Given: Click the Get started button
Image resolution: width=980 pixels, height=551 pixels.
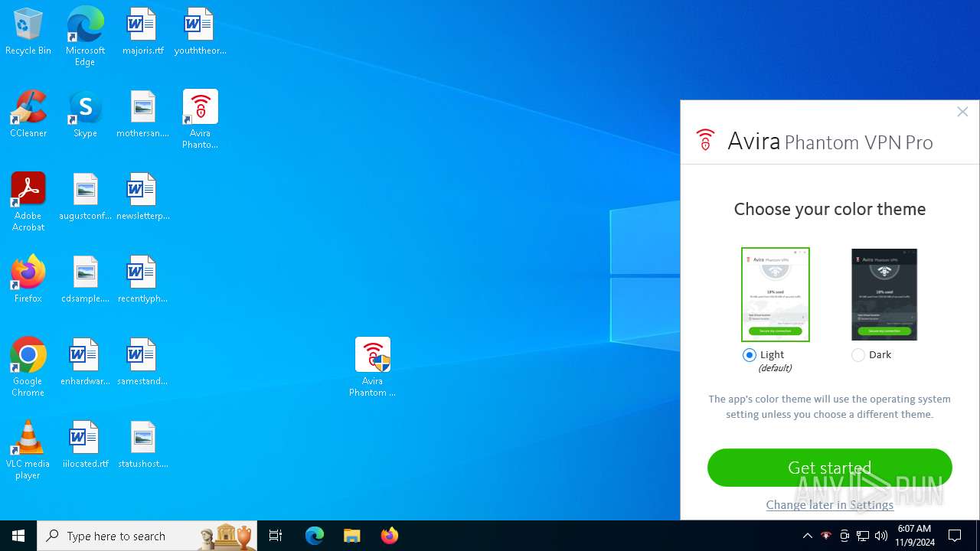Looking at the screenshot, I should click(830, 468).
